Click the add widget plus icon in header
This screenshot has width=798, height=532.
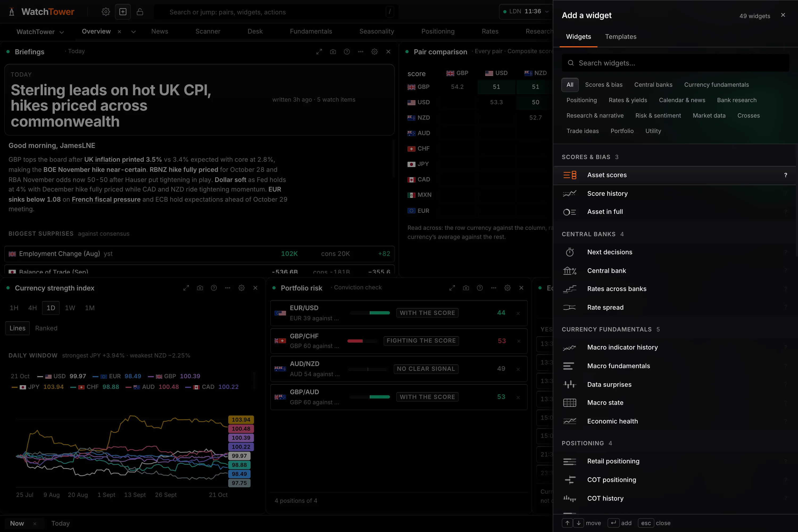(123, 12)
